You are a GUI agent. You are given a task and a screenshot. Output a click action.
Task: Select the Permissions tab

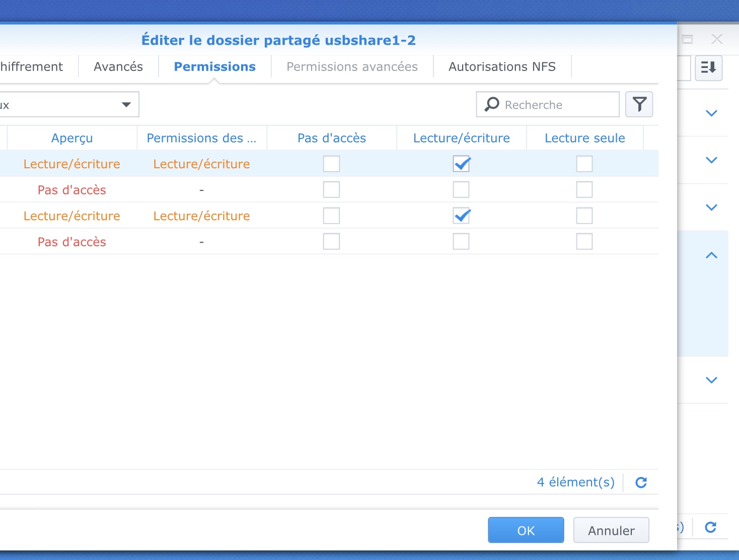(x=215, y=67)
